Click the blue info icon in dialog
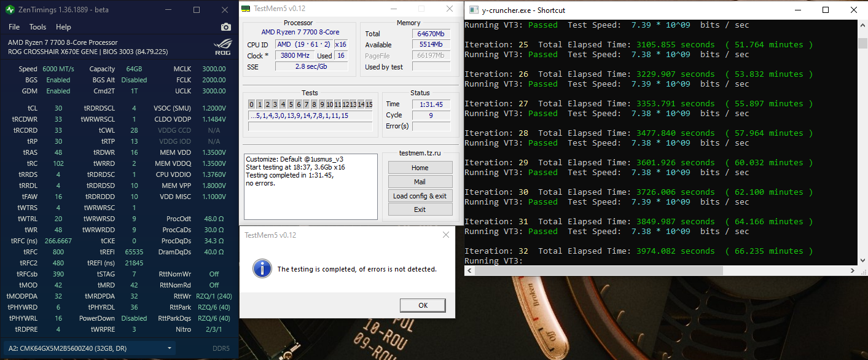868x360 pixels. pos(262,268)
